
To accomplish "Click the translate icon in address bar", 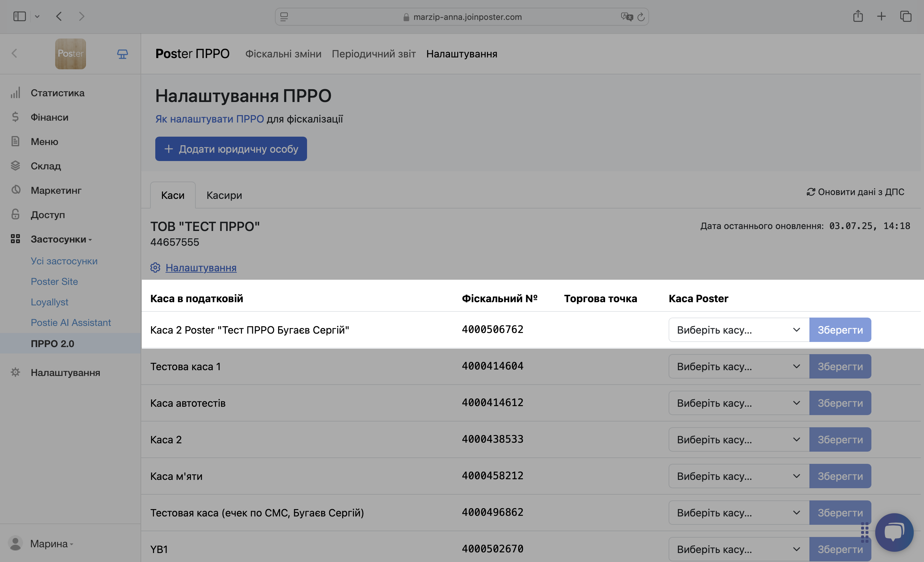I will point(627,17).
